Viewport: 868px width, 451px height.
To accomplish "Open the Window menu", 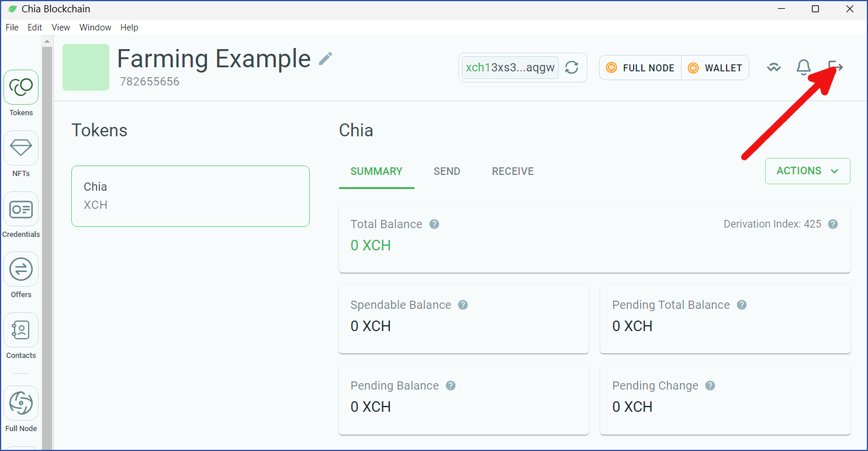I will point(95,27).
